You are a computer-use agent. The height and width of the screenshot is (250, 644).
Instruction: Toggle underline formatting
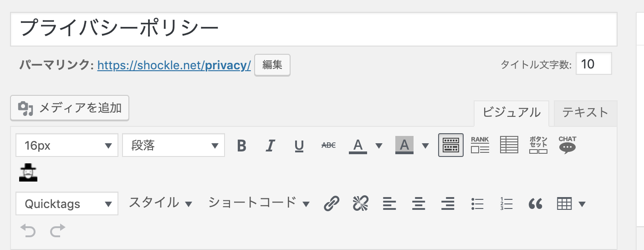(299, 146)
